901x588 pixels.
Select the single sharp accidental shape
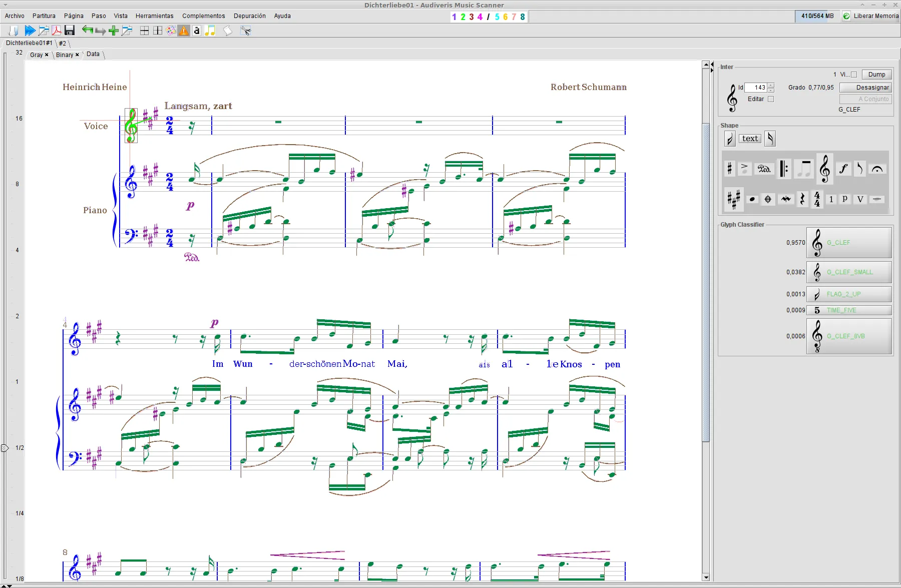[730, 169]
